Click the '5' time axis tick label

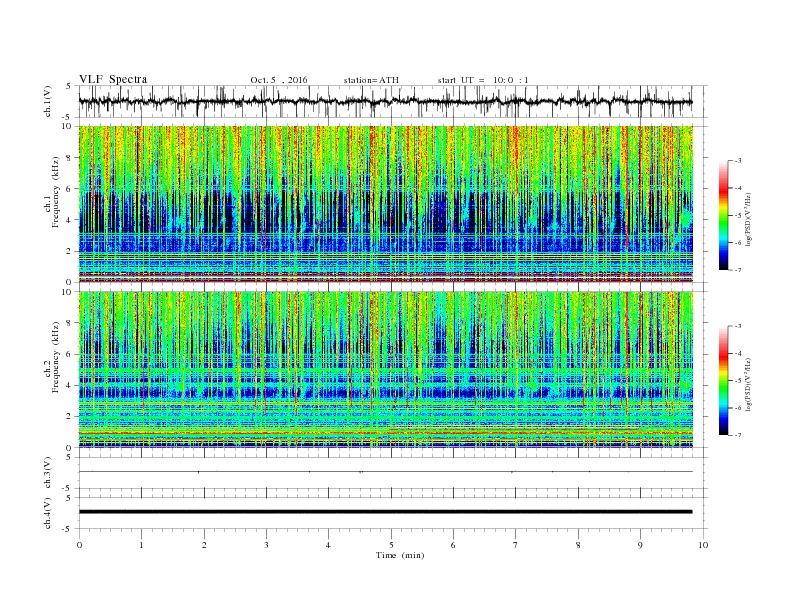[x=391, y=545]
